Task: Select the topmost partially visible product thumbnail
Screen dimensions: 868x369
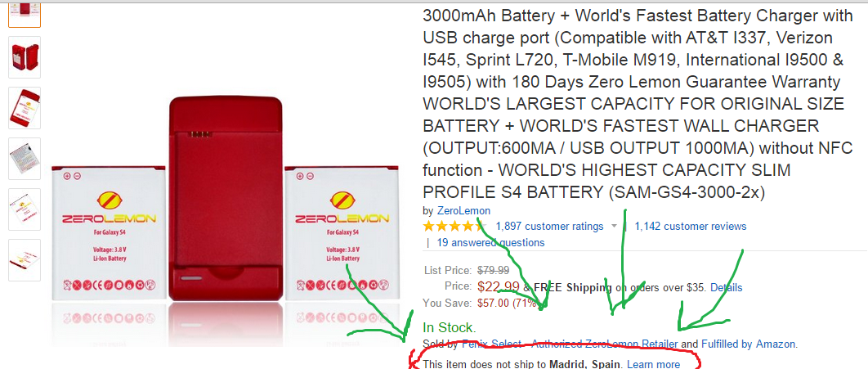Action: tap(25, 15)
